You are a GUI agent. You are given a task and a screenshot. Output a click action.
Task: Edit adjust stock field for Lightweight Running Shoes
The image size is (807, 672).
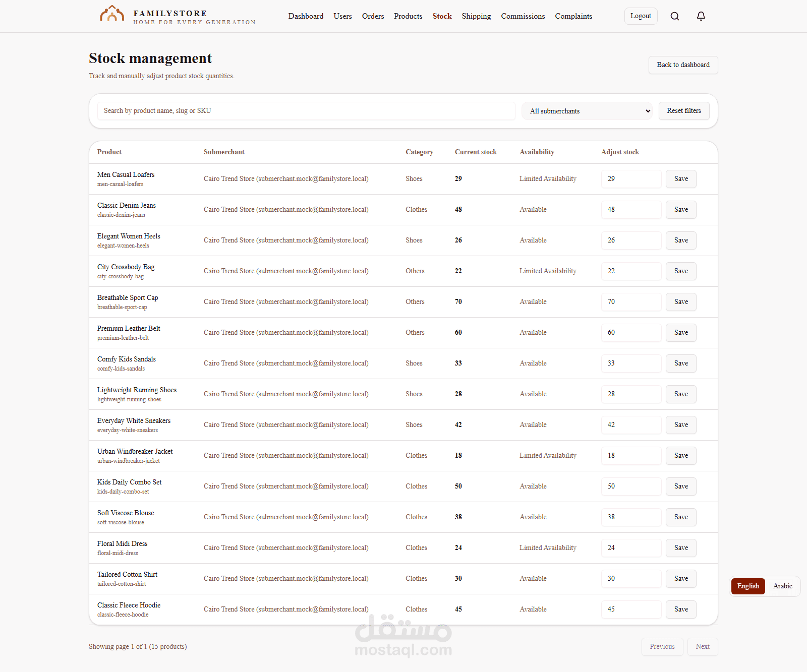[631, 394]
